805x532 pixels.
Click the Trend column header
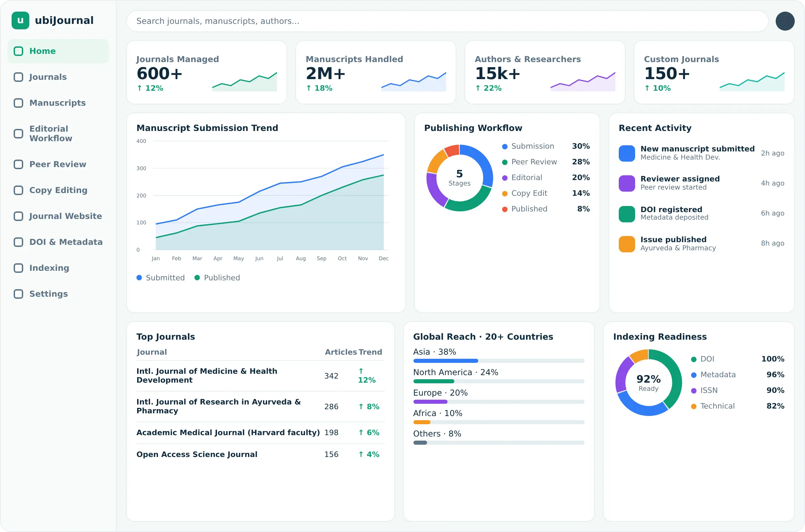pyautogui.click(x=370, y=352)
